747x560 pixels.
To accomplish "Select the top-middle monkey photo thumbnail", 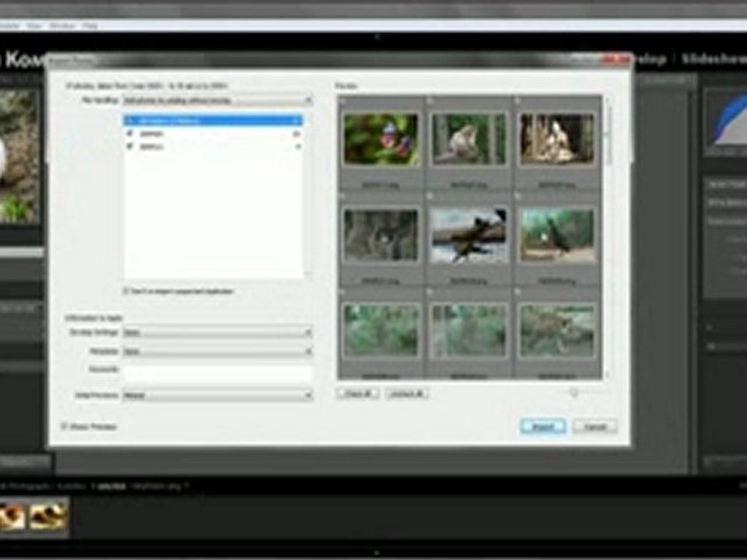I will (x=468, y=139).
